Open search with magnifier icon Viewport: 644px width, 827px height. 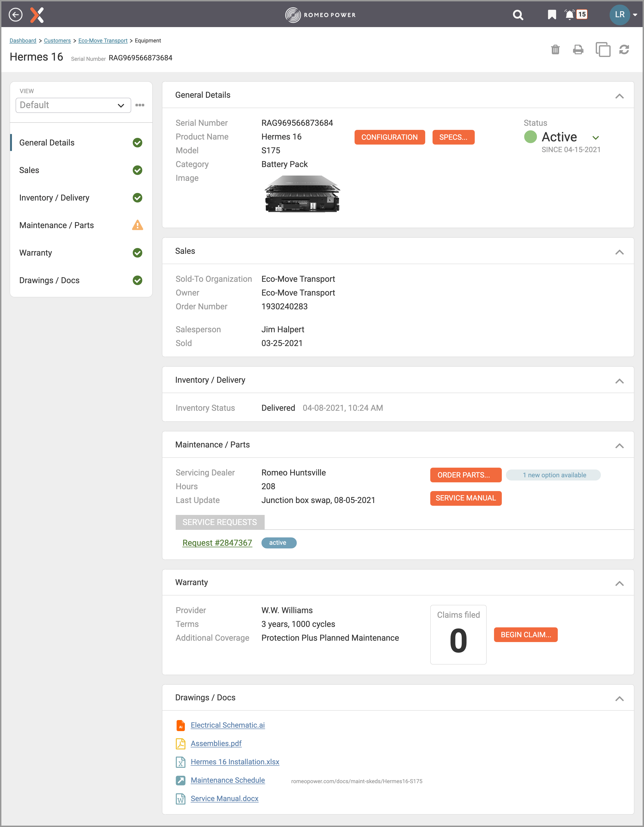pyautogui.click(x=518, y=15)
